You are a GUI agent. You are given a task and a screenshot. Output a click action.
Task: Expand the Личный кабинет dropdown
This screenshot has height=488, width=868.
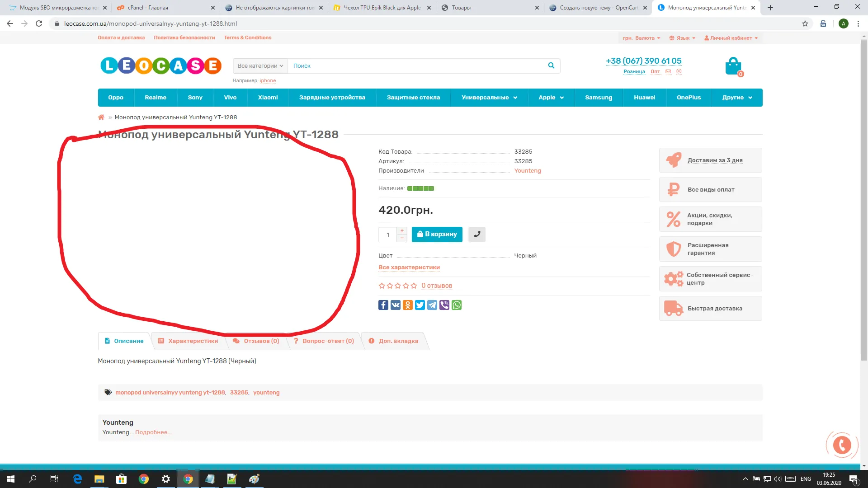tap(731, 38)
